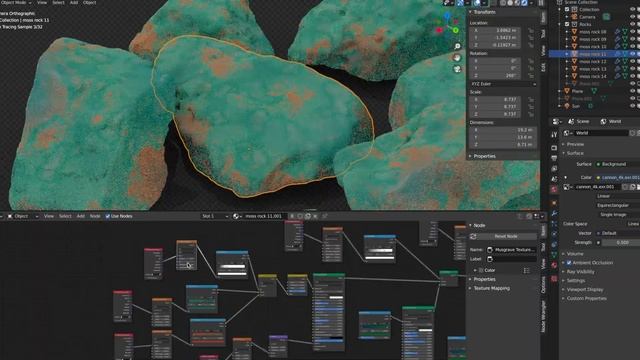Open the Object Data mesh tab icon
Viewport: 640px width, 360px height.
pyautogui.click(x=554, y=255)
